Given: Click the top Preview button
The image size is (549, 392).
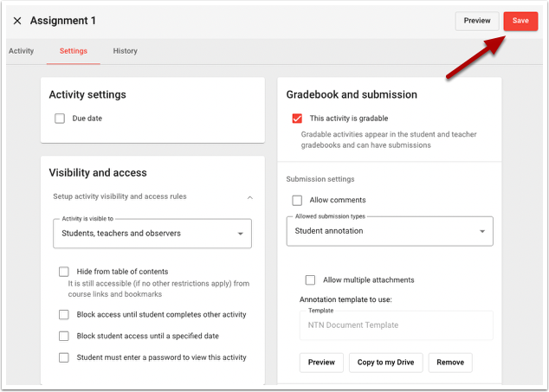Looking at the screenshot, I should (477, 21).
